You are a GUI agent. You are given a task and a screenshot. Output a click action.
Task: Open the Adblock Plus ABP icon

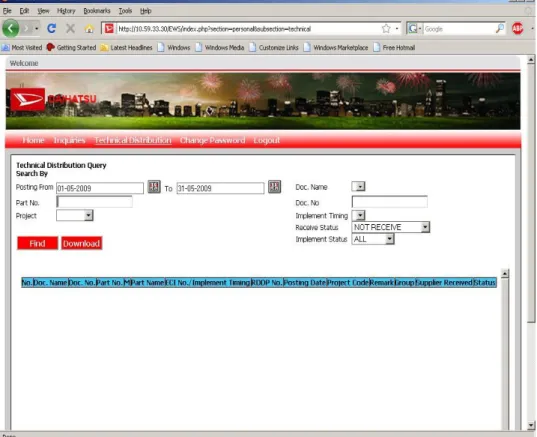pos(517,28)
